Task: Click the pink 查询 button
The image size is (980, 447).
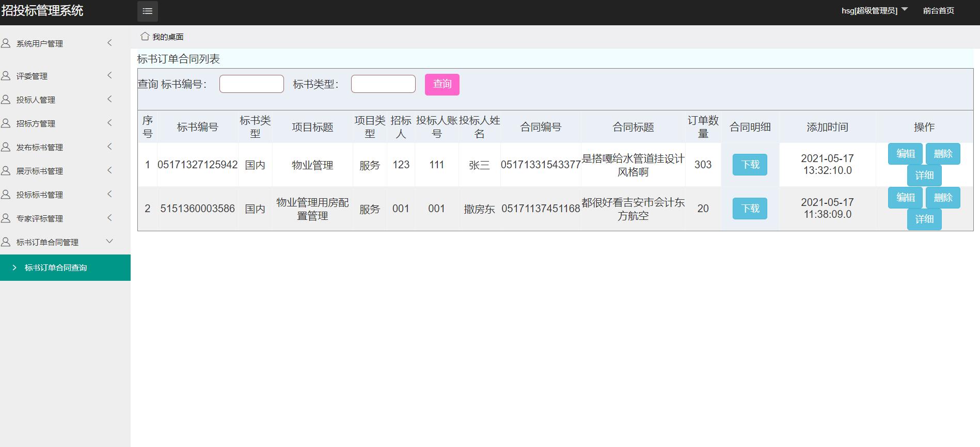Action: click(x=442, y=84)
